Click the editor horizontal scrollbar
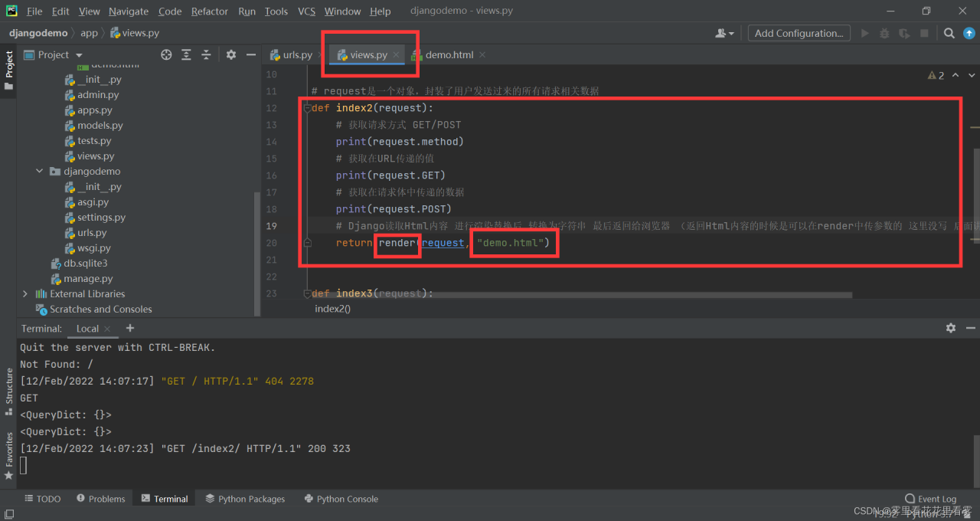The height and width of the screenshot is (521, 980). coord(581,294)
